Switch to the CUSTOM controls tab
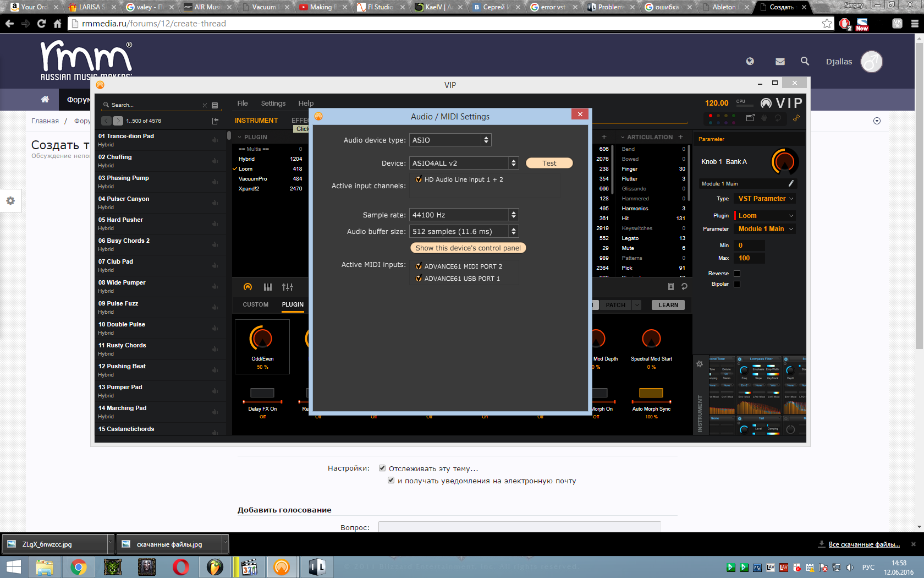Image resolution: width=924 pixels, height=578 pixels. pyautogui.click(x=256, y=304)
